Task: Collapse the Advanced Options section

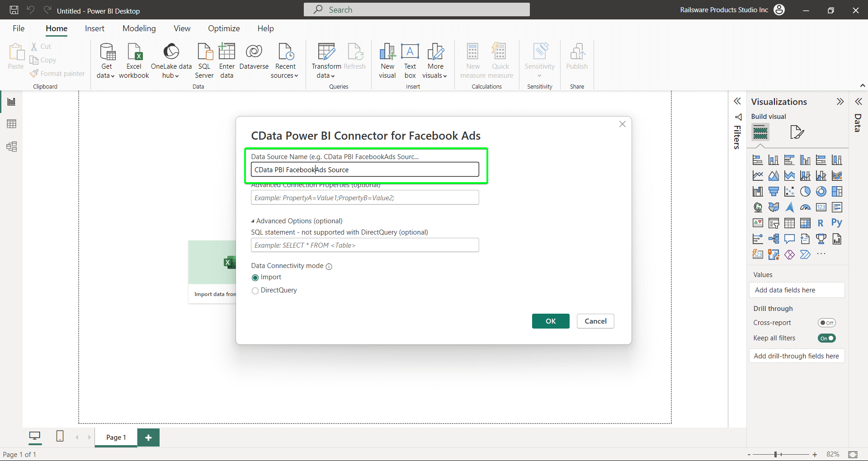Action: (253, 221)
